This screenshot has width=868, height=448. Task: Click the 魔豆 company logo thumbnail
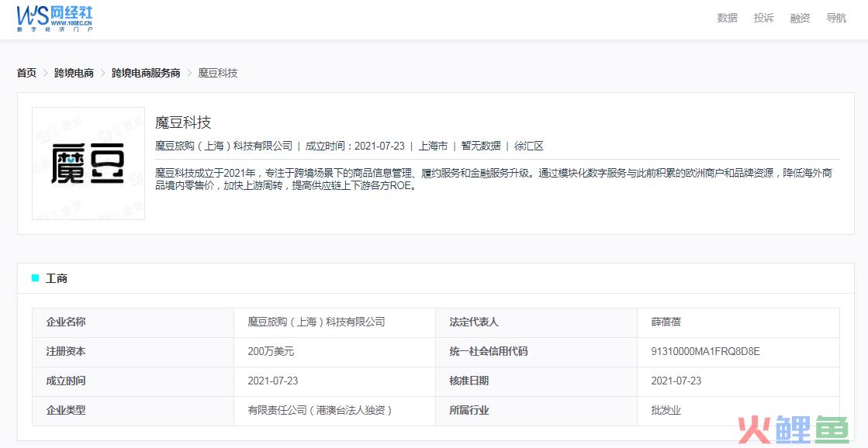[88, 164]
